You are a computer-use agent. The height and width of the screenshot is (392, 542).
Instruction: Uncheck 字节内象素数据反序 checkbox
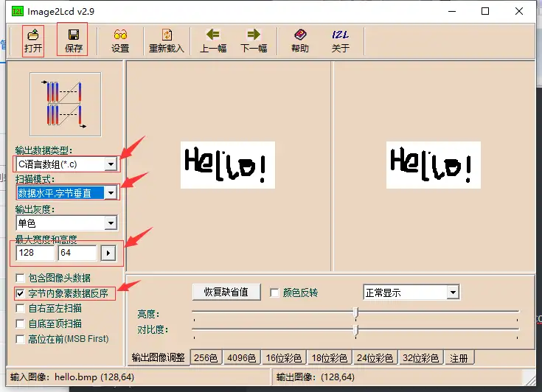[21, 293]
